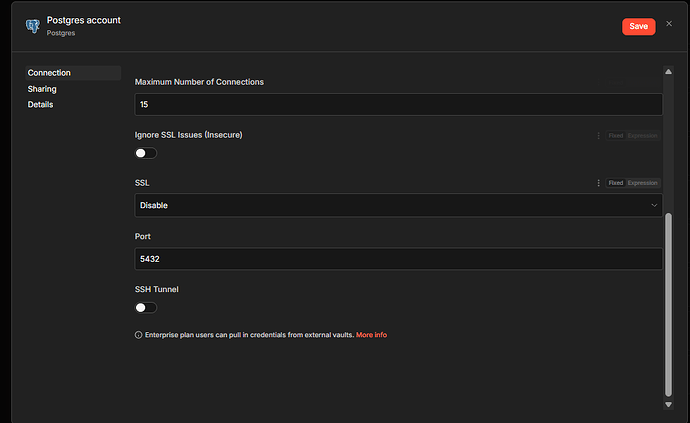Click the scrollbar up arrow
690x423 pixels.
click(668, 71)
